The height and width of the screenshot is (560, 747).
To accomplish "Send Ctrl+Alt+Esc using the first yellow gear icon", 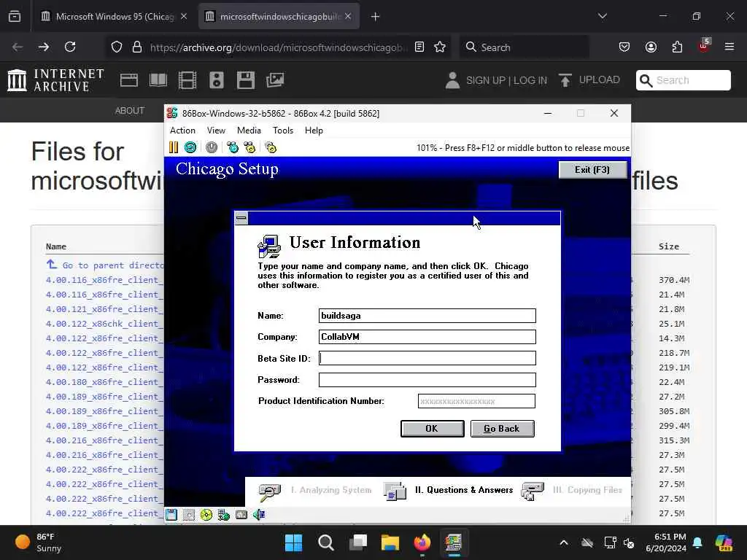I will tap(249, 147).
